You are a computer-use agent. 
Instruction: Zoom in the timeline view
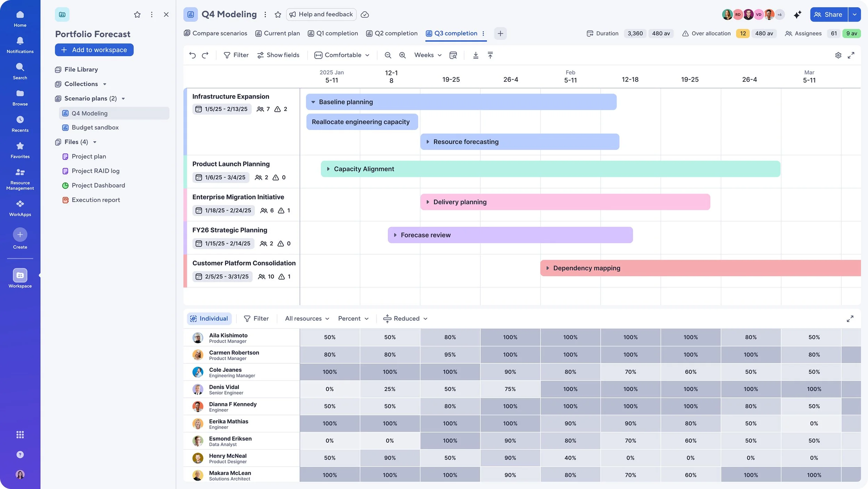402,55
